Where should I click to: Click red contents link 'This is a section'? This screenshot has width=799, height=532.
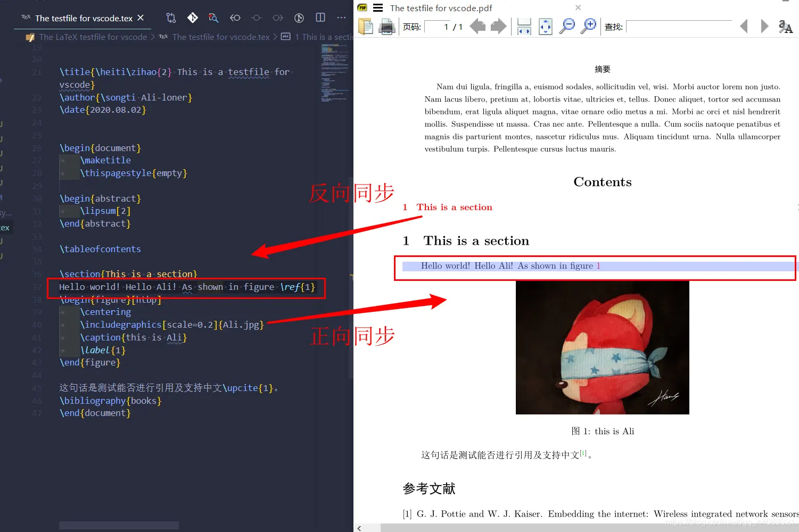[x=454, y=207]
